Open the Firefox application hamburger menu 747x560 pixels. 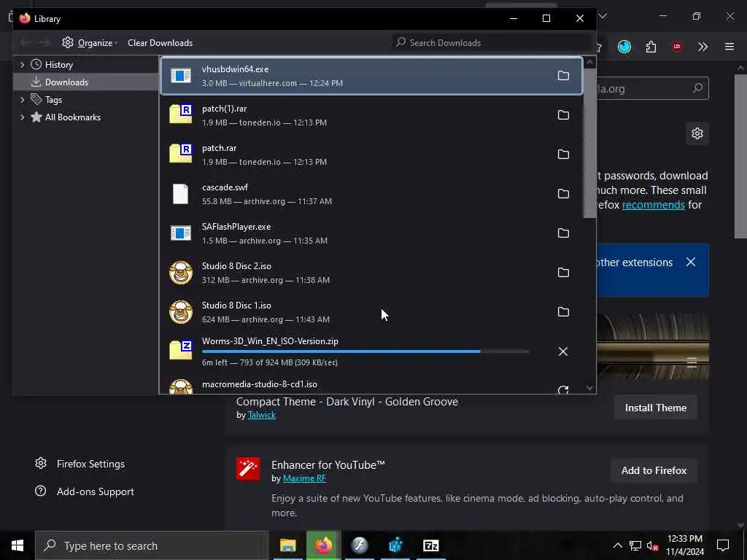tap(729, 47)
